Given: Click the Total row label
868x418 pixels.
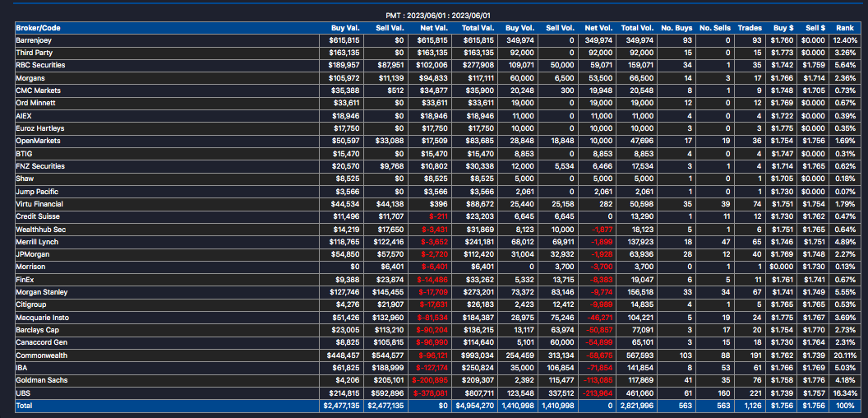Looking at the screenshot, I should [25, 406].
